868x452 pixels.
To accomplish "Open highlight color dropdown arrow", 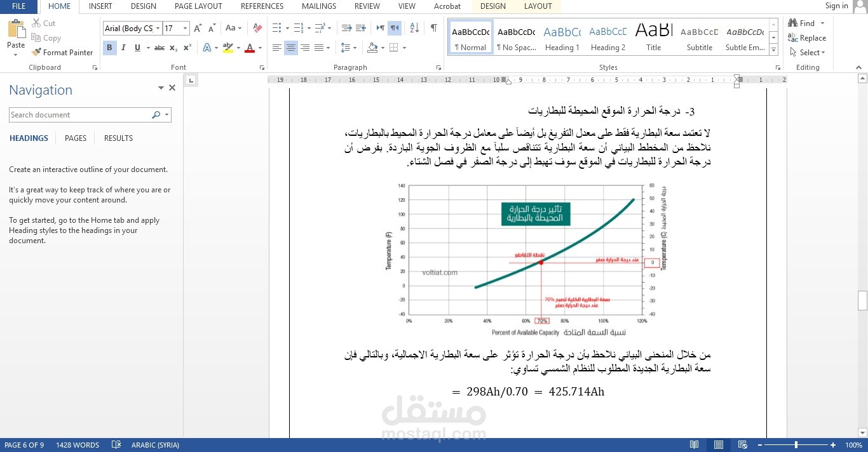I will [238, 48].
